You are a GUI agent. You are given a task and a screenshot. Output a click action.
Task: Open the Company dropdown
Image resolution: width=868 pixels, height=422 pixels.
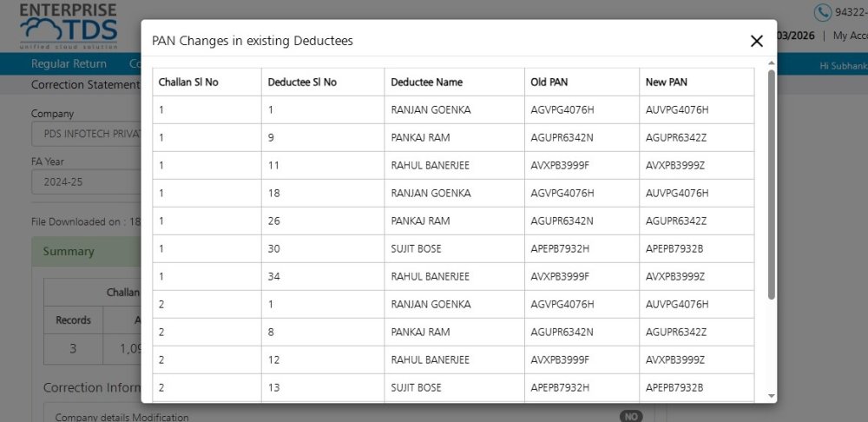pyautogui.click(x=85, y=135)
